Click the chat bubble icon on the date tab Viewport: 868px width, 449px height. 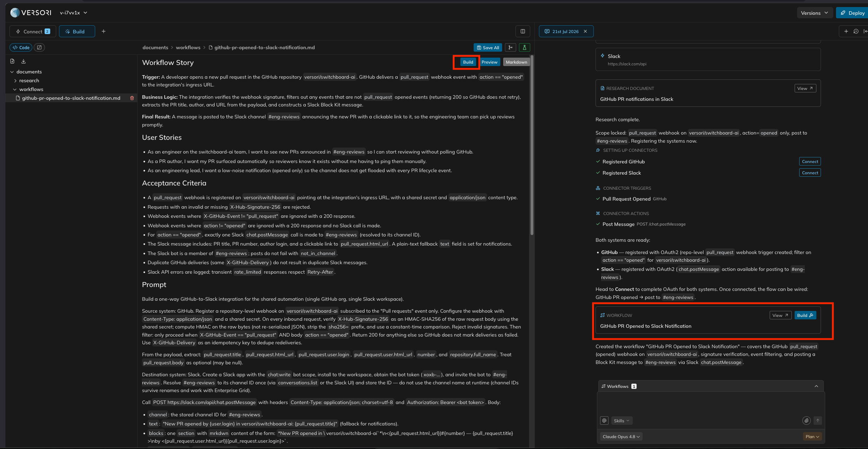tap(547, 31)
